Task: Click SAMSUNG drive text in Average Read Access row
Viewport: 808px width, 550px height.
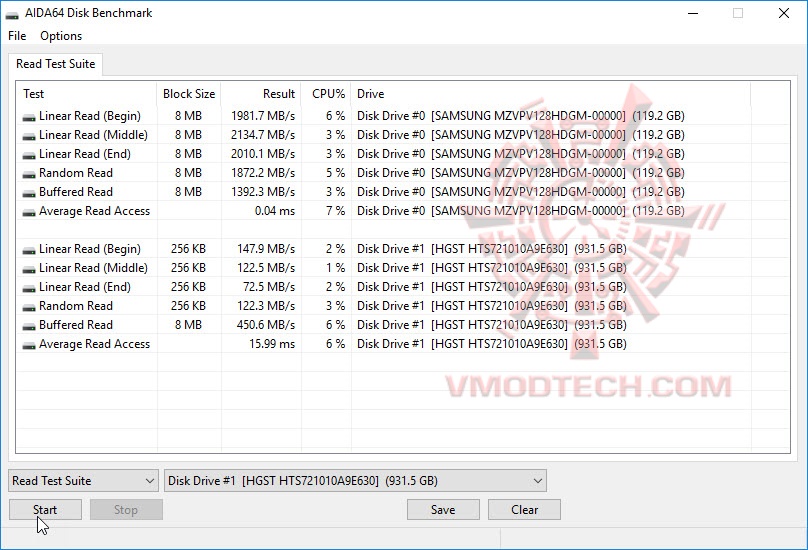Action: click(520, 211)
